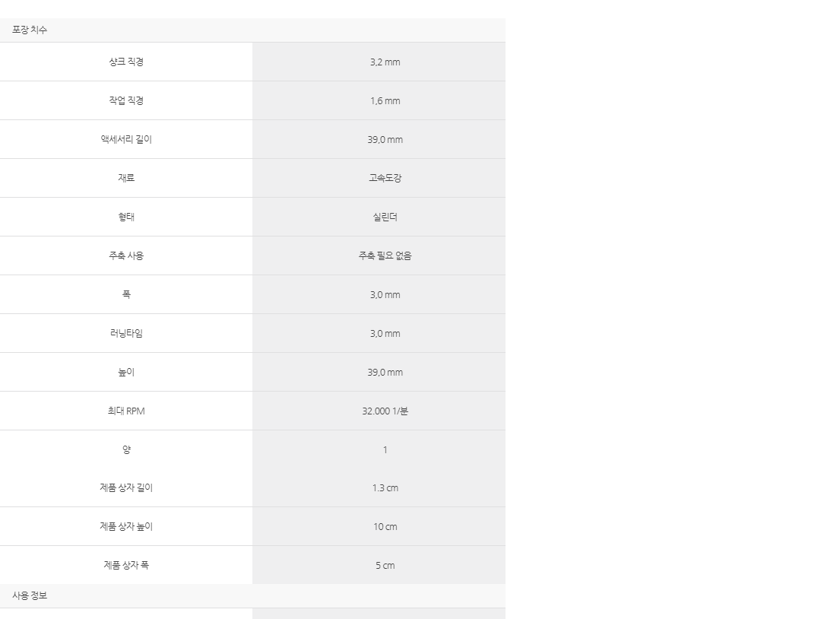Click the 최대 RPM label
This screenshot has width=840, height=619.
coord(126,411)
